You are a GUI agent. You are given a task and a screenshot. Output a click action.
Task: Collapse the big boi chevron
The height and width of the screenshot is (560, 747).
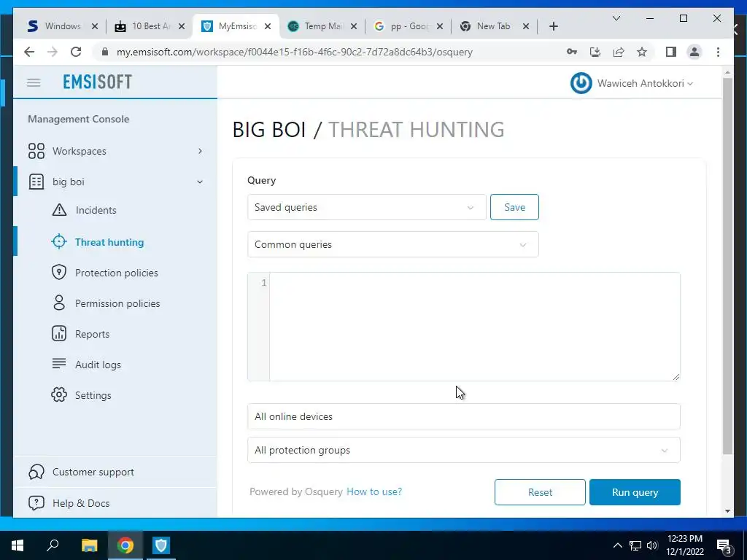click(x=200, y=182)
